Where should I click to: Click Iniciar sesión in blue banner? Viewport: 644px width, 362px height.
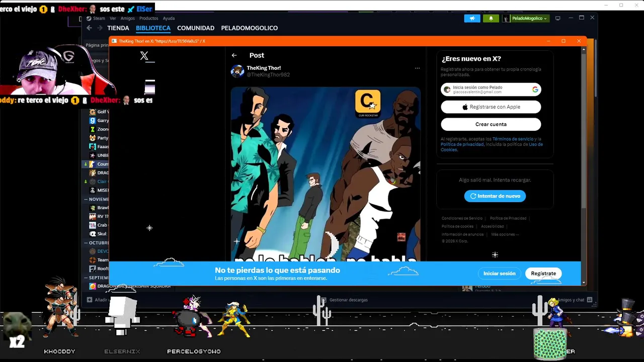coord(500,274)
